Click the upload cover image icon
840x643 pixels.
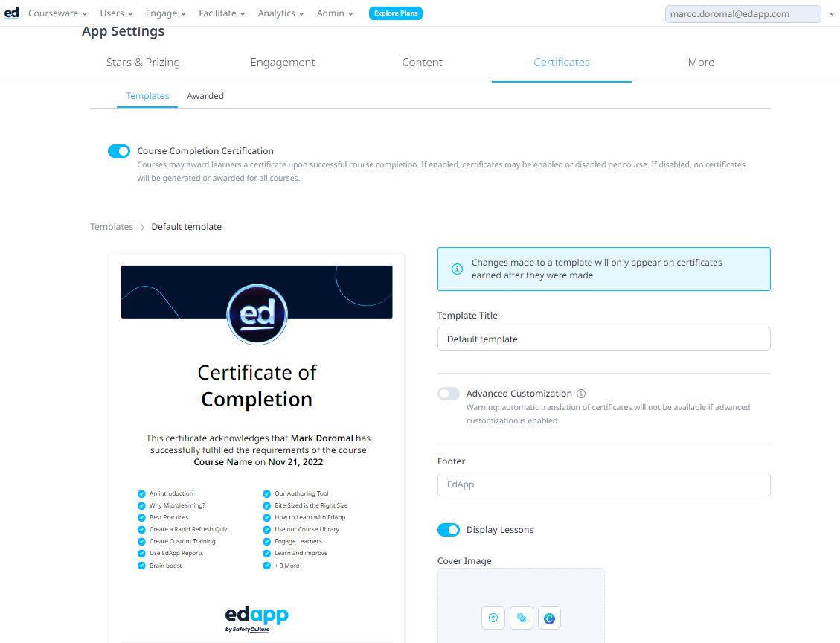(x=493, y=618)
